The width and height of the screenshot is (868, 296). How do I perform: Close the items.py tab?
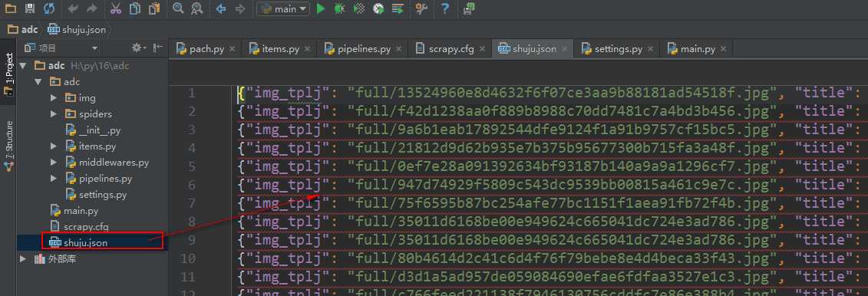click(x=307, y=48)
